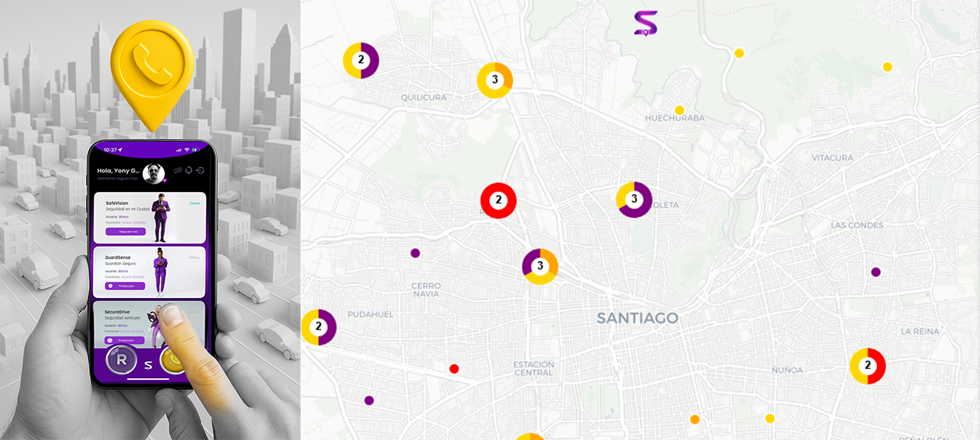
Task: Tap the logout icon in phone app header
Action: click(x=200, y=170)
